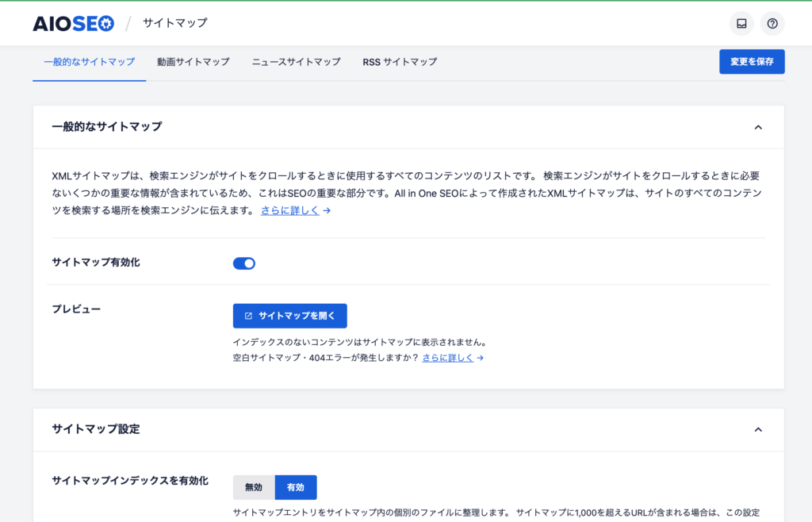Open the notifications inbox icon

tap(741, 23)
